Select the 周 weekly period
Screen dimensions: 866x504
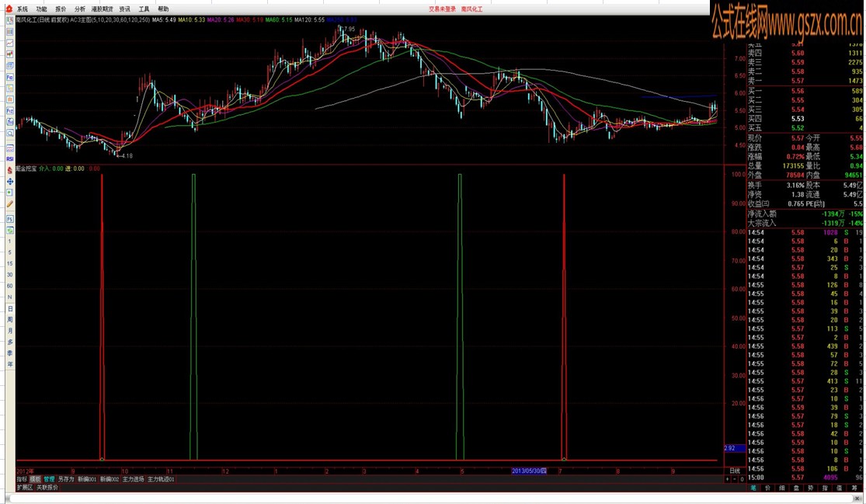point(10,320)
